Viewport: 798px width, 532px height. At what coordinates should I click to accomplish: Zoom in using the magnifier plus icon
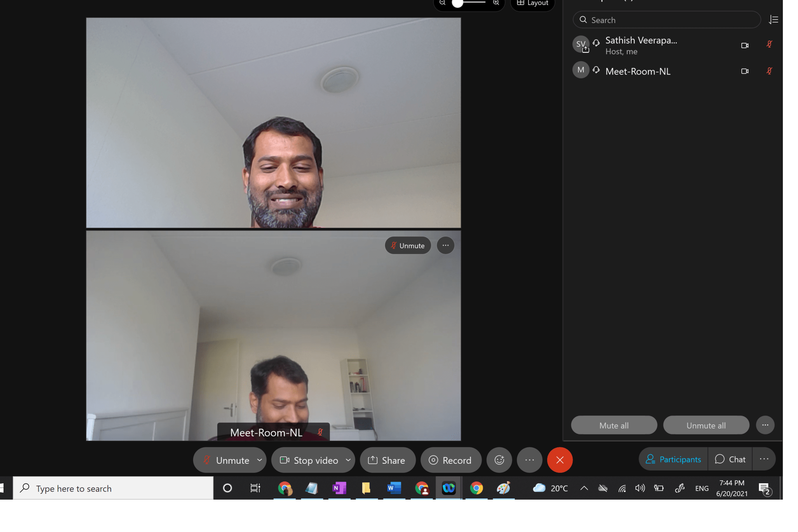496,2
